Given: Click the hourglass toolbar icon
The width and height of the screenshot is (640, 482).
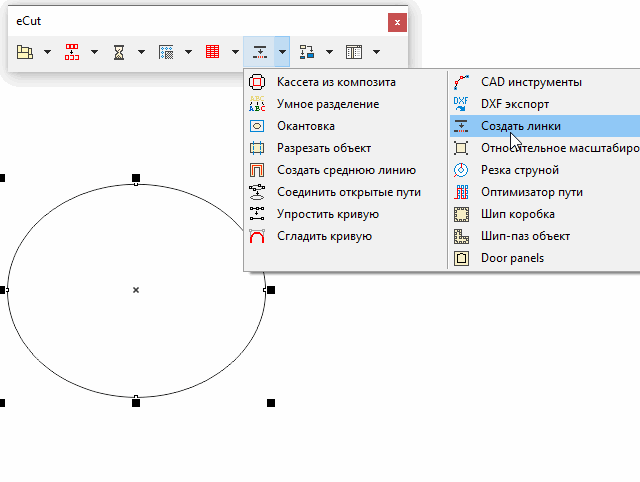Looking at the screenshot, I should pos(119,52).
